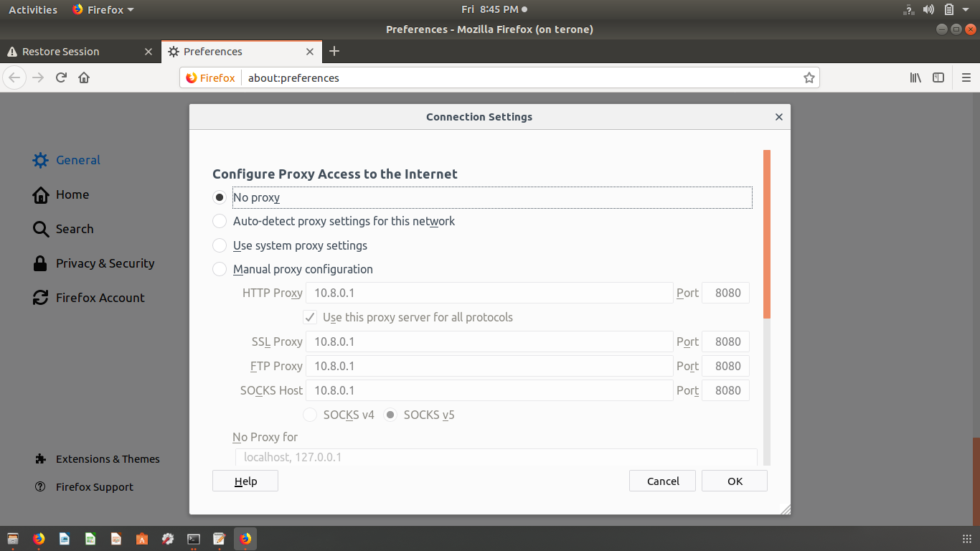The width and height of the screenshot is (980, 551).
Task: Show all applications grid
Action: (x=966, y=539)
